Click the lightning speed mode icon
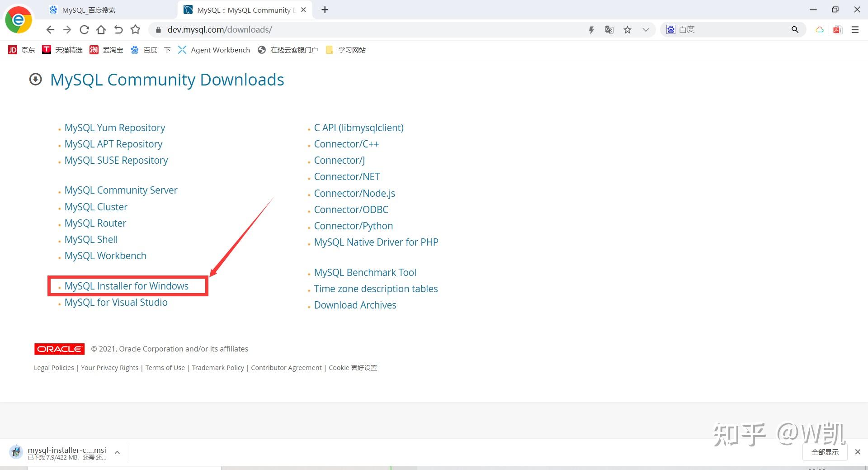 pos(591,30)
